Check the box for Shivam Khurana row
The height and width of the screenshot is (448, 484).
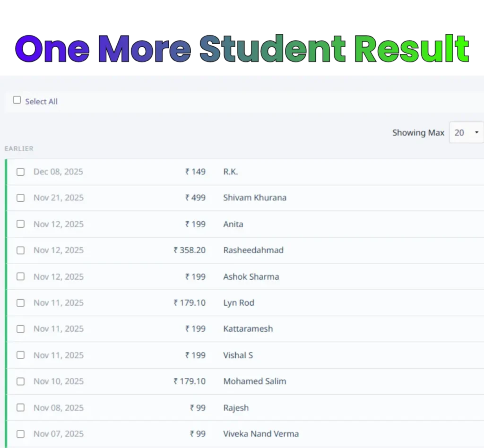(x=20, y=198)
